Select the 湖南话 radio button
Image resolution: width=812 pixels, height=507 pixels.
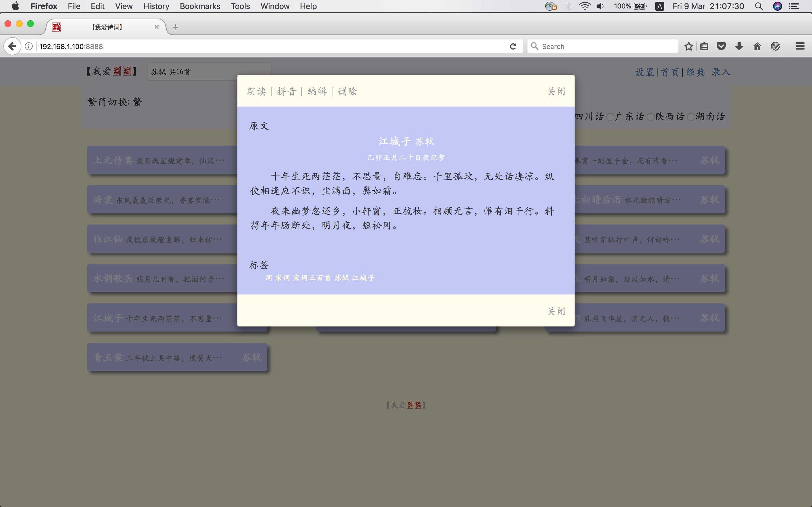(691, 117)
